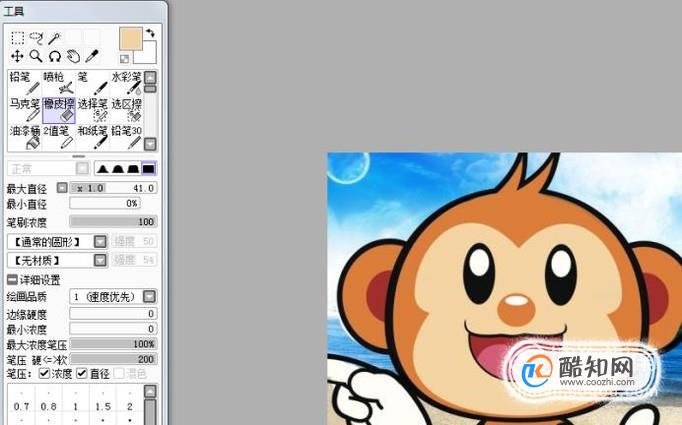Viewport: 682px width, 425px height.
Task: Open the 【无材质】 texture dropdown
Action: pyautogui.click(x=57, y=260)
